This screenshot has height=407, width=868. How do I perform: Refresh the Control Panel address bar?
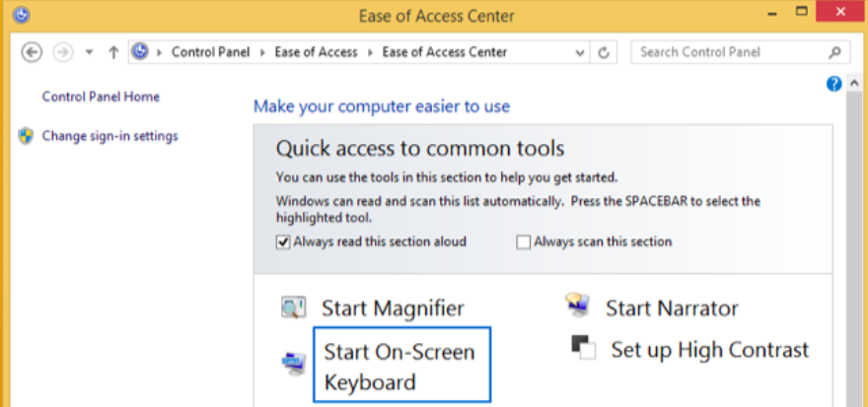[604, 52]
